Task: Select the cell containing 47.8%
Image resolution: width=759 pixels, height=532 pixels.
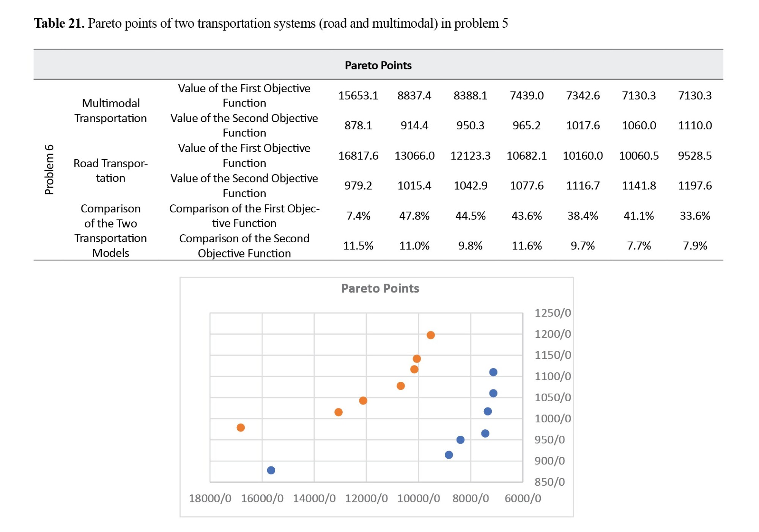Action: pos(414,216)
